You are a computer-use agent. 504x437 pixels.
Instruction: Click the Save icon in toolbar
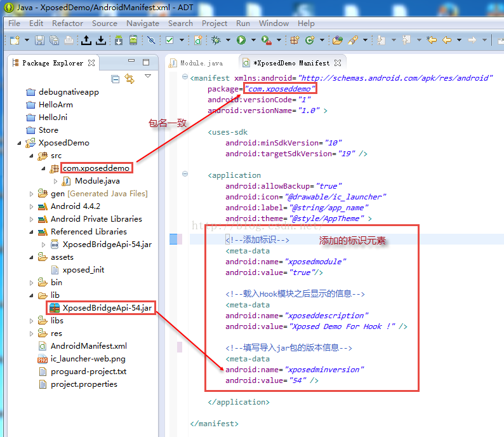39,40
